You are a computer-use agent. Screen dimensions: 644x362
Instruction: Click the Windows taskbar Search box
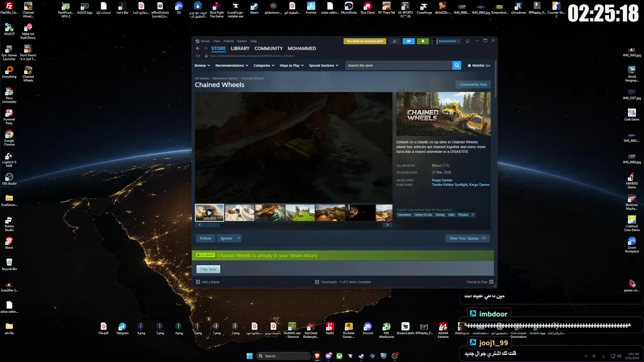coord(283,356)
